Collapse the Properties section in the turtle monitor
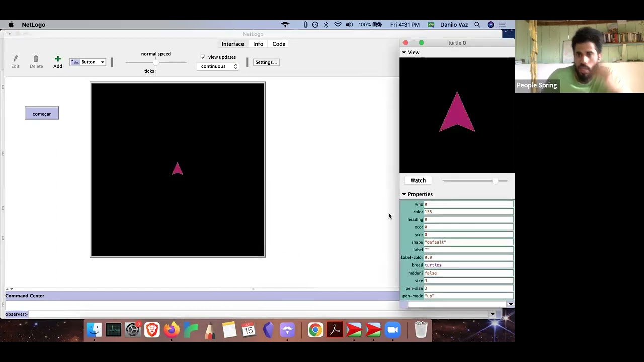 click(404, 194)
